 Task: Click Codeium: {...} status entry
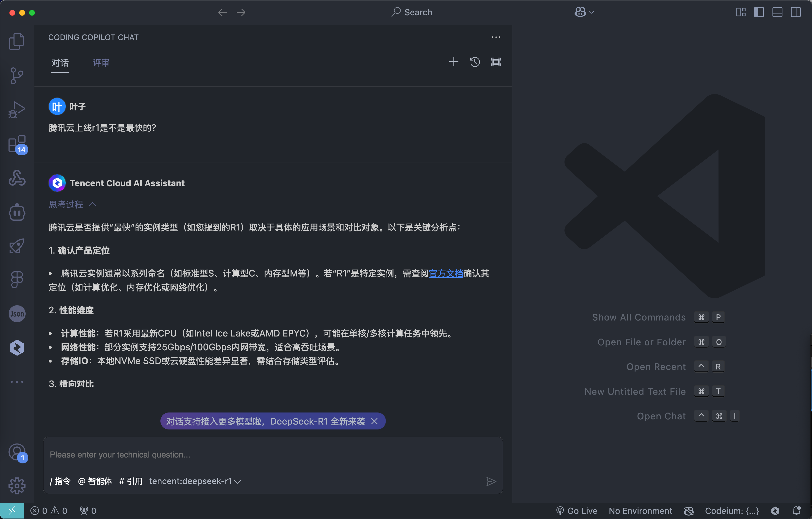pyautogui.click(x=732, y=511)
